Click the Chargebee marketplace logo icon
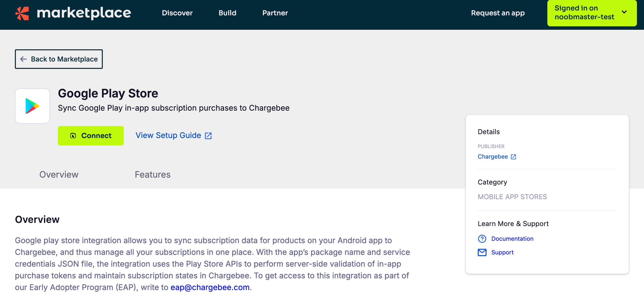644x302 pixels. pos(22,13)
